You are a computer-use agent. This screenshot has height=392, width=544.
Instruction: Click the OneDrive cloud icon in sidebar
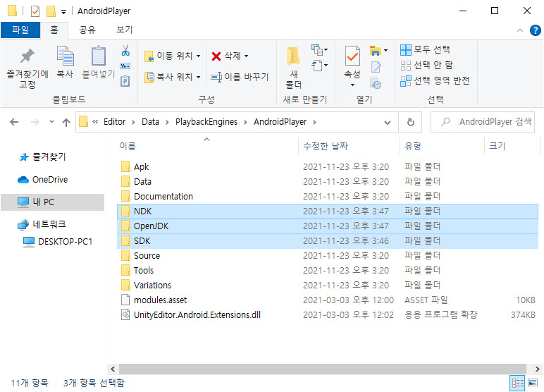click(x=23, y=180)
